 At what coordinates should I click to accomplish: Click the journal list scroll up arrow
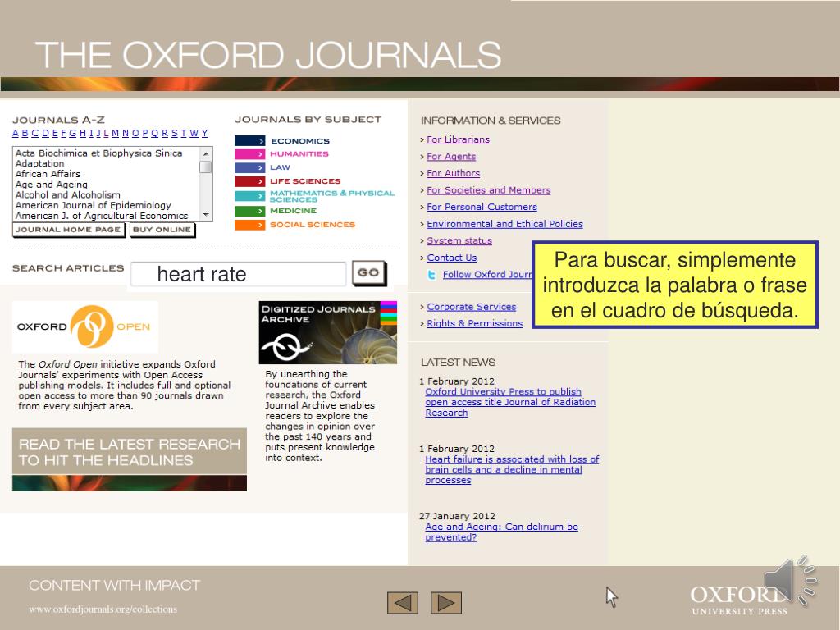click(206, 153)
